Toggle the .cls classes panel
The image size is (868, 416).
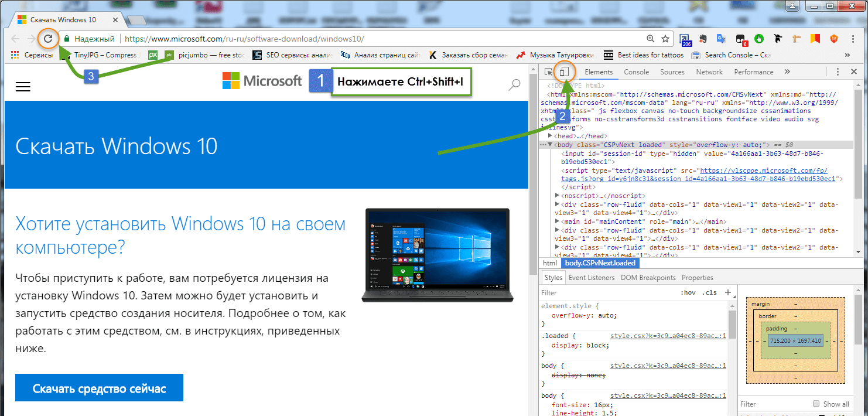(x=710, y=292)
